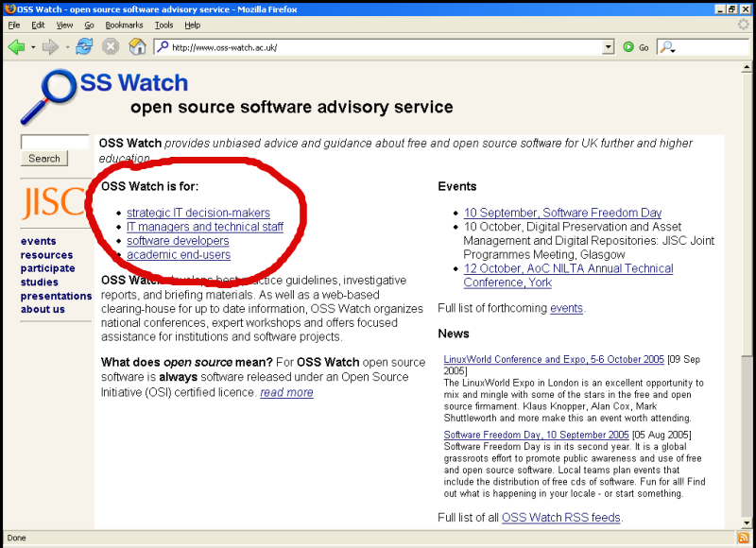
Task: Open the File menu
Action: 14,26
